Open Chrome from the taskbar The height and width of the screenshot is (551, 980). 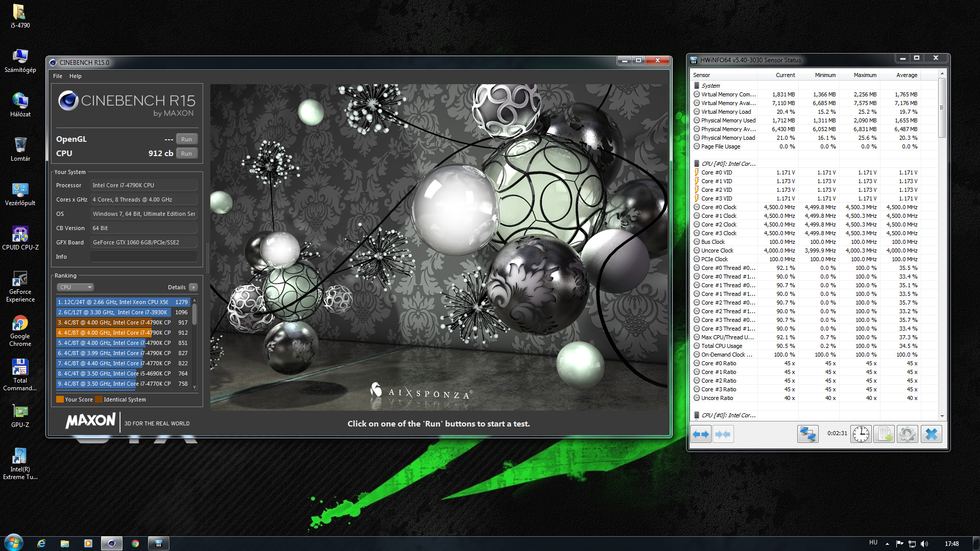[x=135, y=543]
